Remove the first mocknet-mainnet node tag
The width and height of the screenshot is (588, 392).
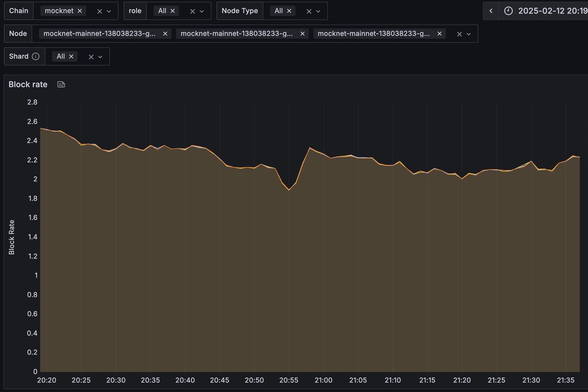tap(165, 33)
